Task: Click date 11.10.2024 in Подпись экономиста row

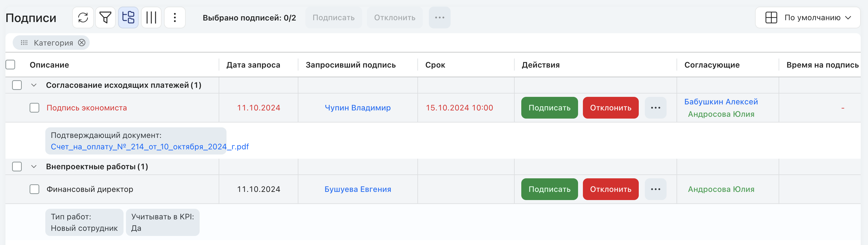Action: click(x=259, y=108)
